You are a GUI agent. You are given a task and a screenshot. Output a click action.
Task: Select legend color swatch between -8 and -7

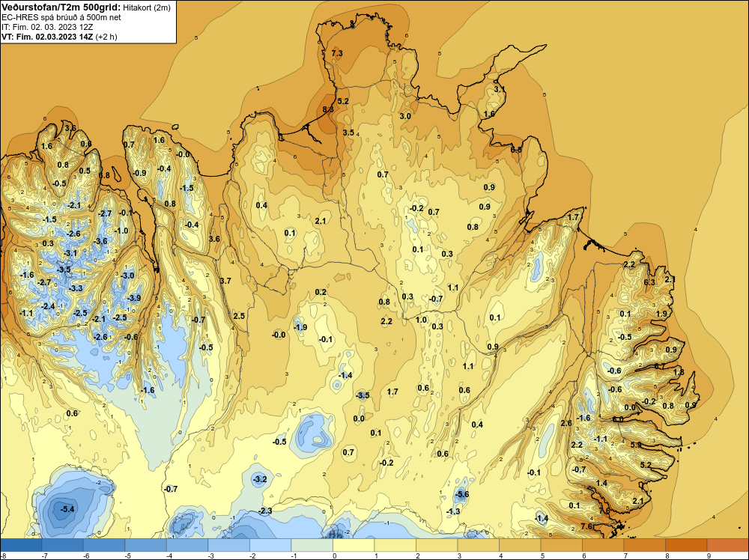21,545
